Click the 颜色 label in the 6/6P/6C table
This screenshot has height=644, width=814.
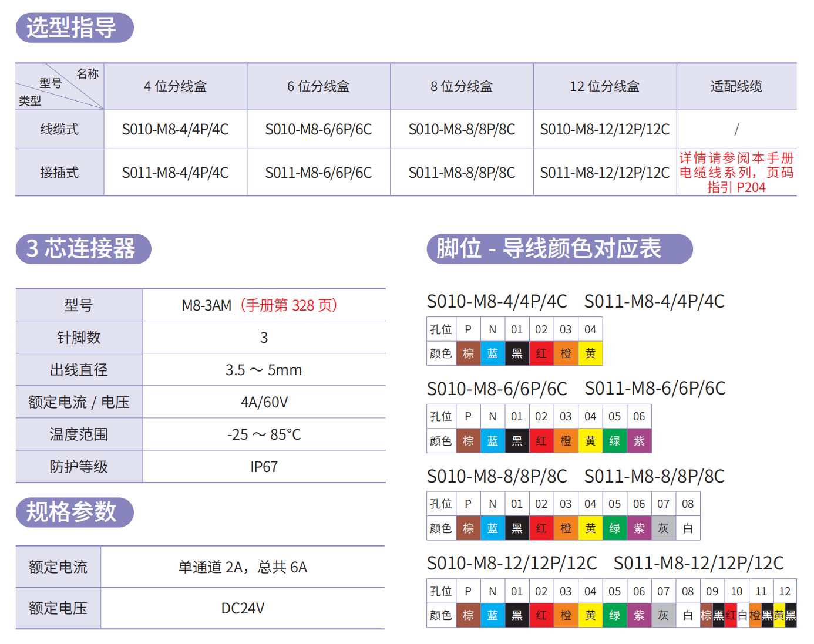(441, 441)
